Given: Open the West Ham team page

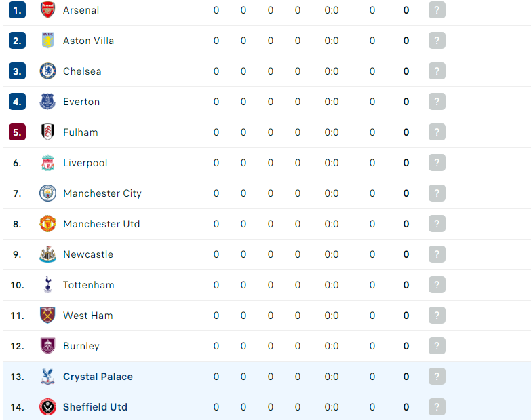Looking at the screenshot, I should pyautogui.click(x=88, y=316).
